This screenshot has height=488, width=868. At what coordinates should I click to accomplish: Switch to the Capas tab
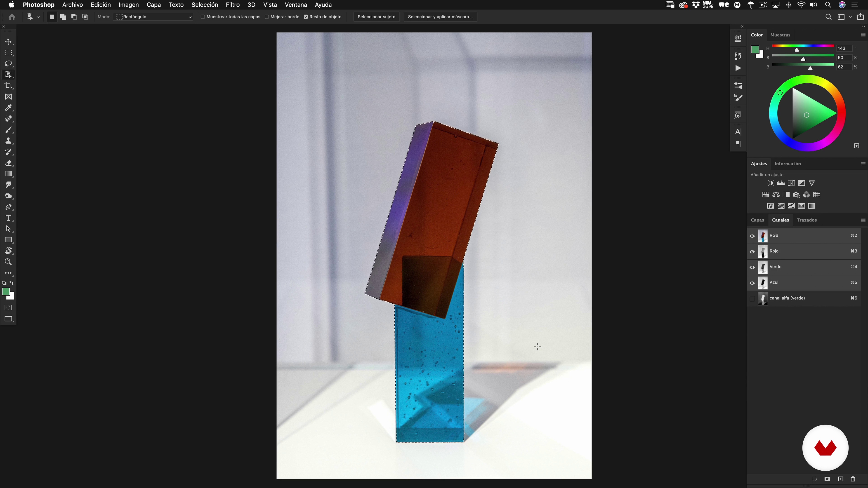[x=757, y=220]
